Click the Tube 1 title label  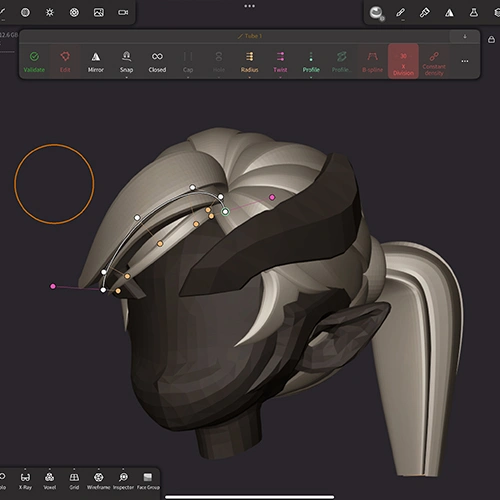[x=250, y=36]
